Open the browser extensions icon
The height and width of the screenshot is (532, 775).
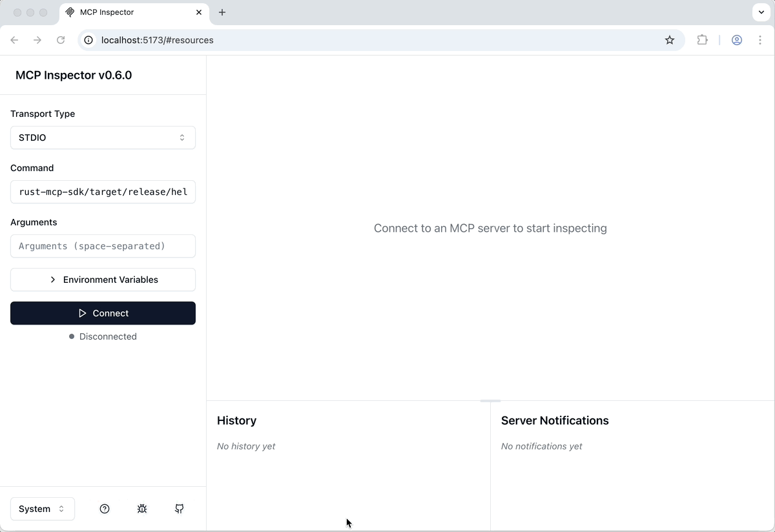click(x=702, y=40)
